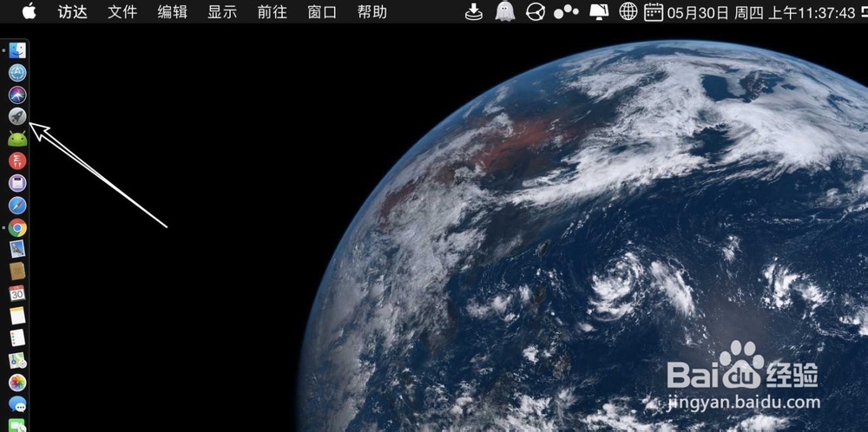Open Launchpad rocket icon in Dock
The height and width of the screenshot is (432, 868).
coord(17,117)
